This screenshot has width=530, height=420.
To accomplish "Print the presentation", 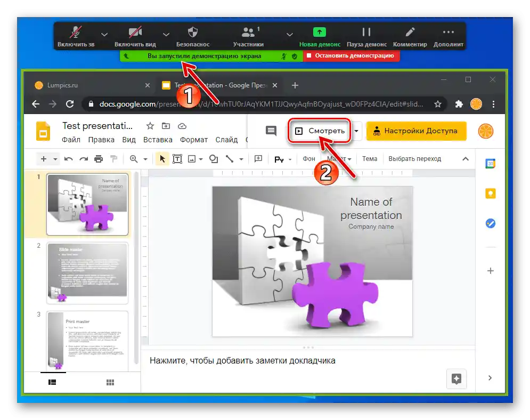I will coord(99,159).
